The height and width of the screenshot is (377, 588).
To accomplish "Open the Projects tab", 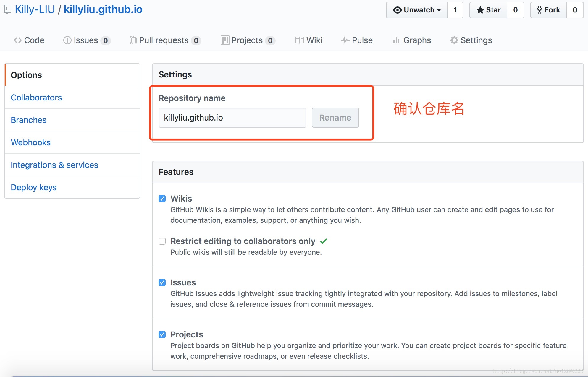I will click(x=248, y=40).
